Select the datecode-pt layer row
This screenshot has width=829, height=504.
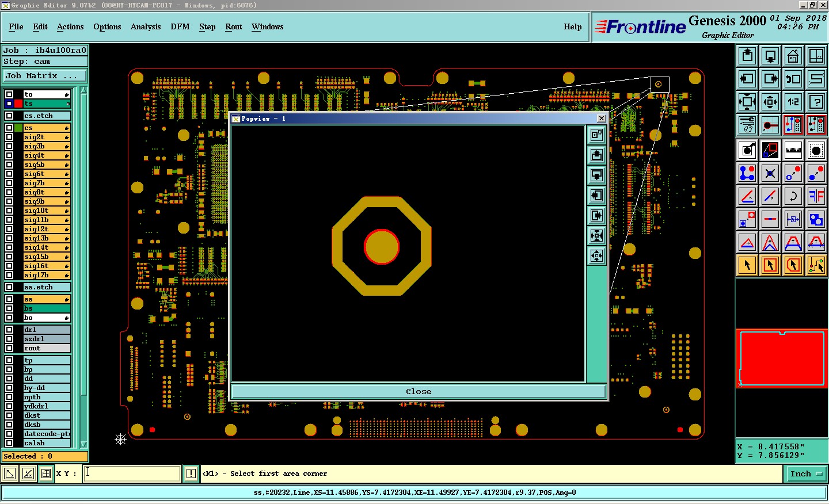(47, 434)
